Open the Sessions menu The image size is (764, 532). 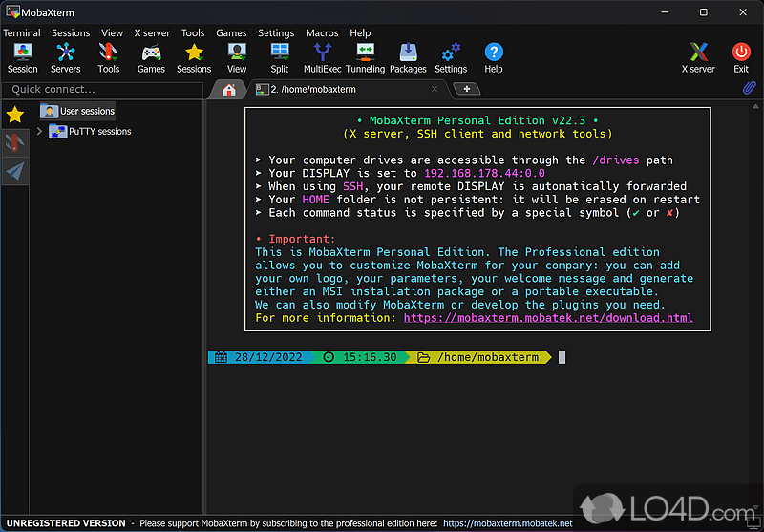pos(71,32)
